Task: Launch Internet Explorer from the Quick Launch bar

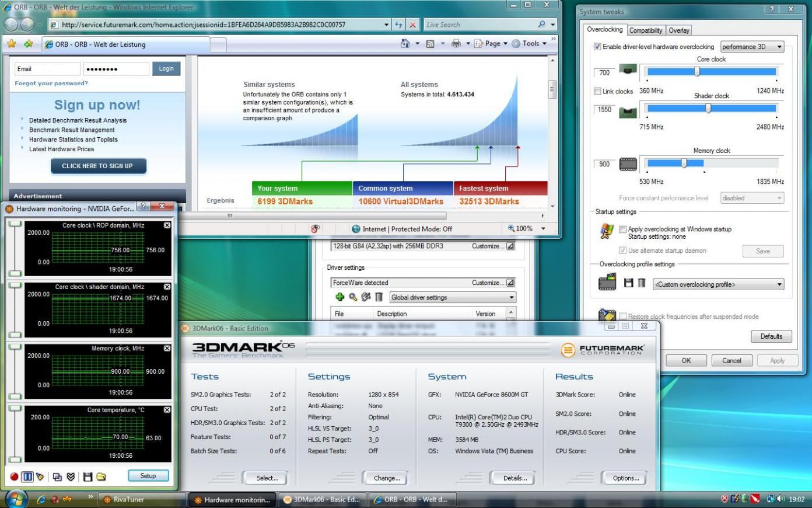Action: [41, 499]
